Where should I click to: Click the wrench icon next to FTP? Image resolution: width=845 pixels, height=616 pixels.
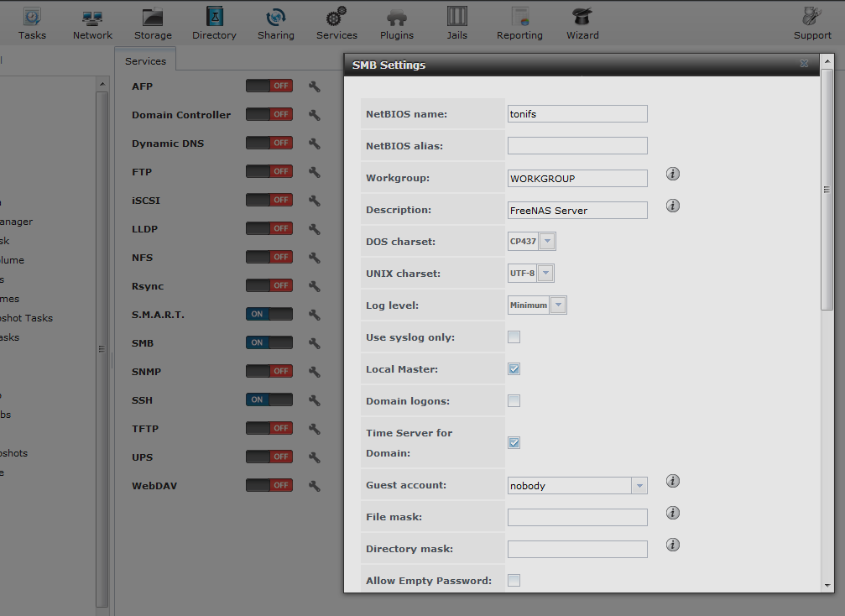click(x=315, y=172)
